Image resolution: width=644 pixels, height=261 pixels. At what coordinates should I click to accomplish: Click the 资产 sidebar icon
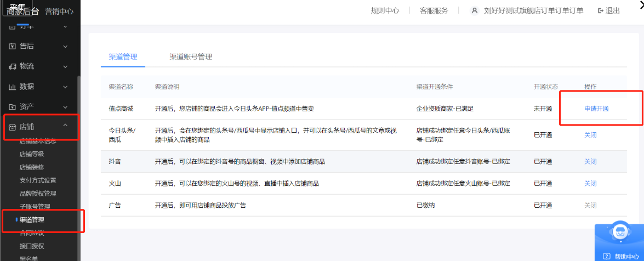coord(12,107)
